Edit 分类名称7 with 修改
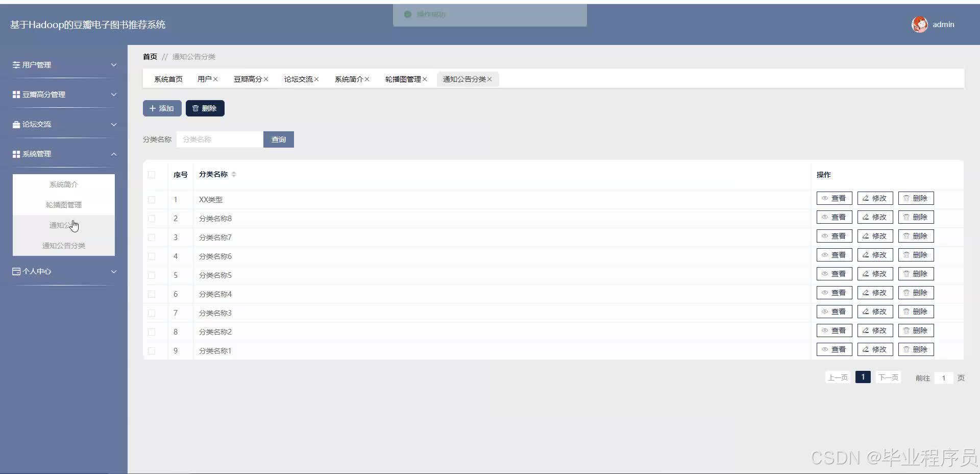 click(875, 236)
